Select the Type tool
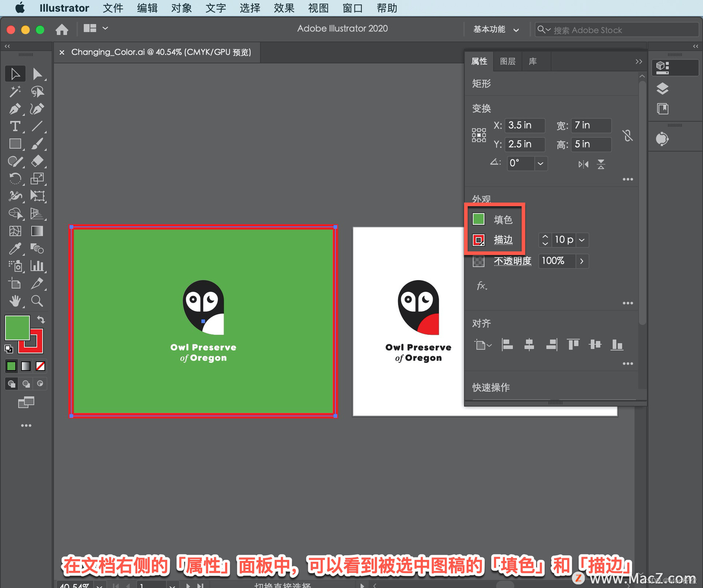Screen dimensions: 703x588 (15, 126)
